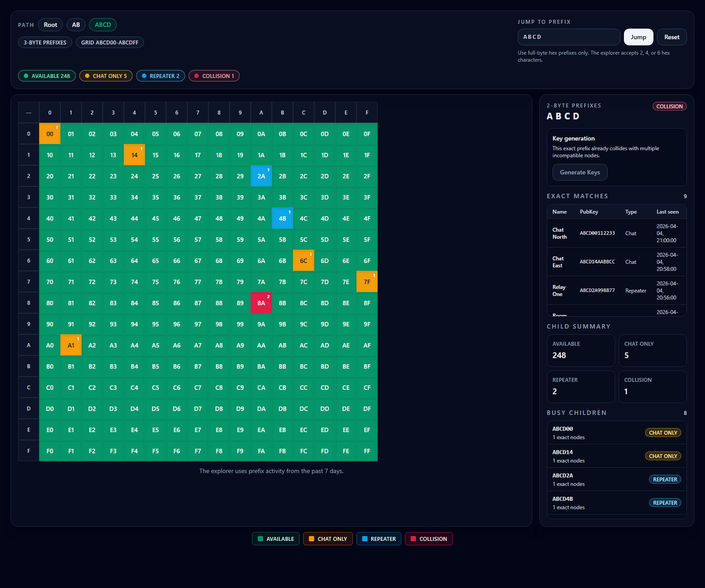Click the Jump button
Screen dimensions: 705x588
click(638, 37)
